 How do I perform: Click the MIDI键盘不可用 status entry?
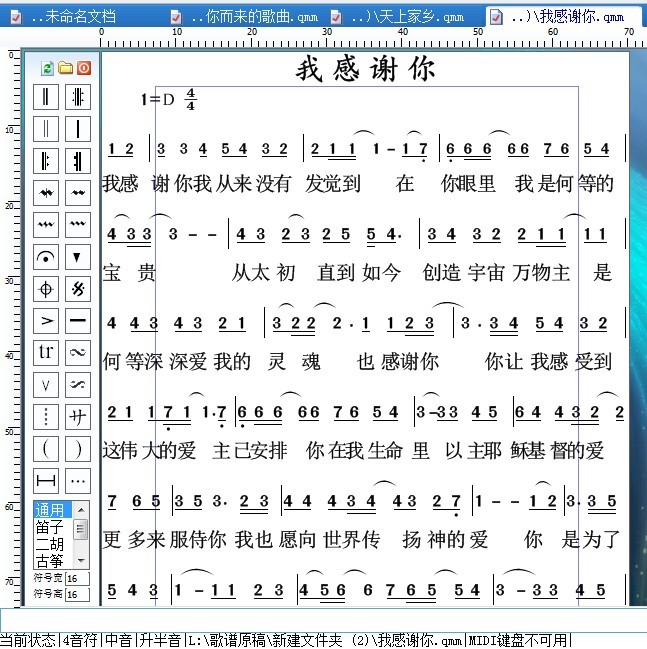click(517, 640)
